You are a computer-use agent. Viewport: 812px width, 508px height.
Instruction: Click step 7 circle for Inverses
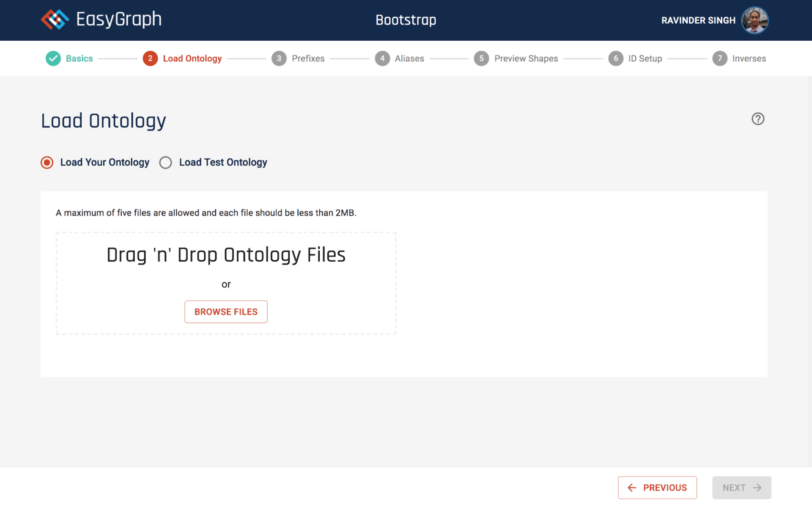click(x=719, y=58)
